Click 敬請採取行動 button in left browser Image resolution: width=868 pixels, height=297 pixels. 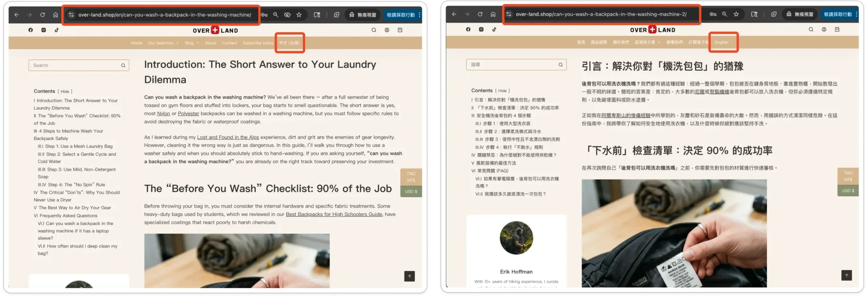[x=401, y=15]
